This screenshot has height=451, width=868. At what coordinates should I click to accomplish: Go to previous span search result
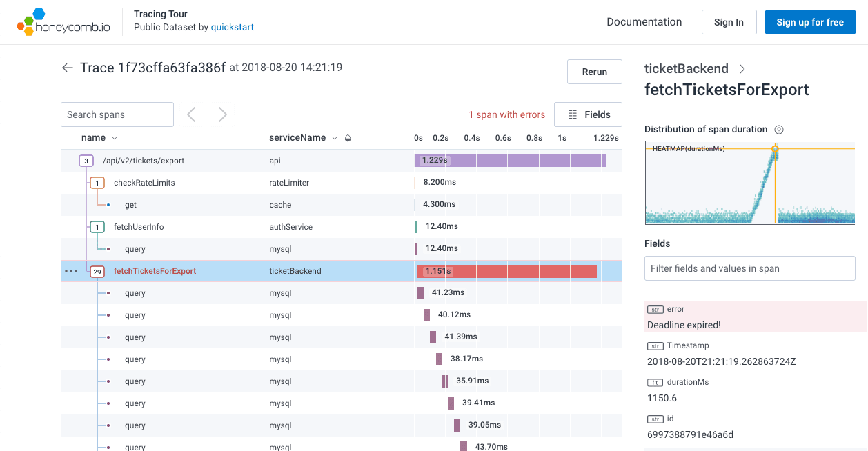click(192, 114)
